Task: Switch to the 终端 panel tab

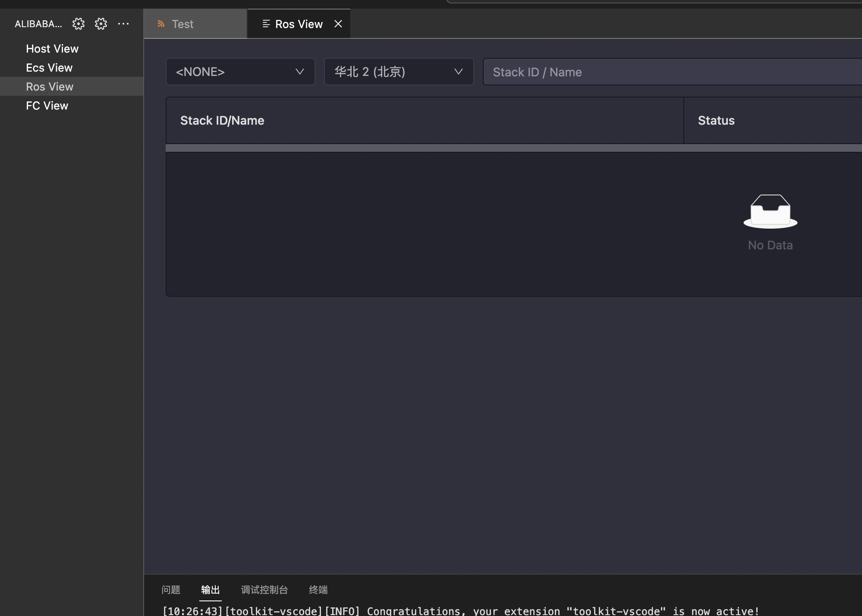Action: click(x=318, y=590)
